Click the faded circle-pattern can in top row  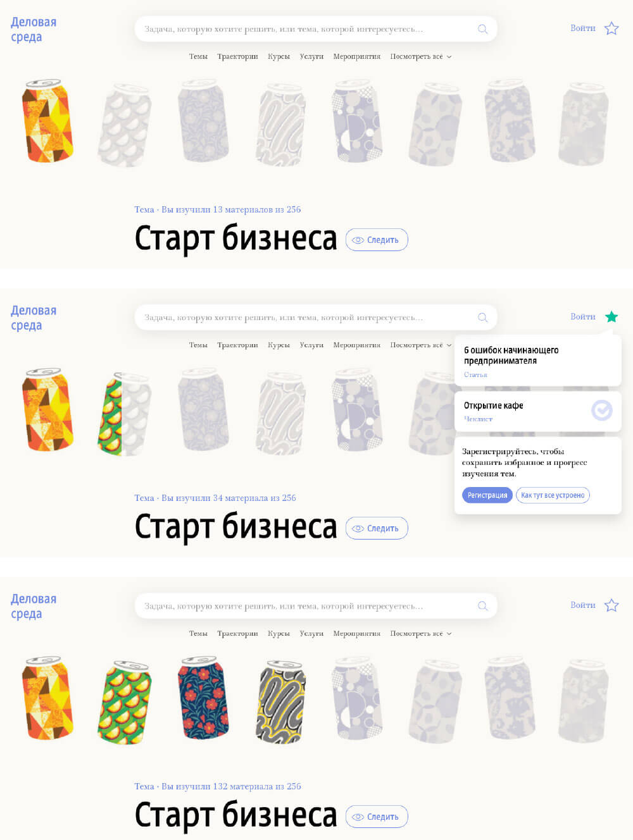coord(358,121)
